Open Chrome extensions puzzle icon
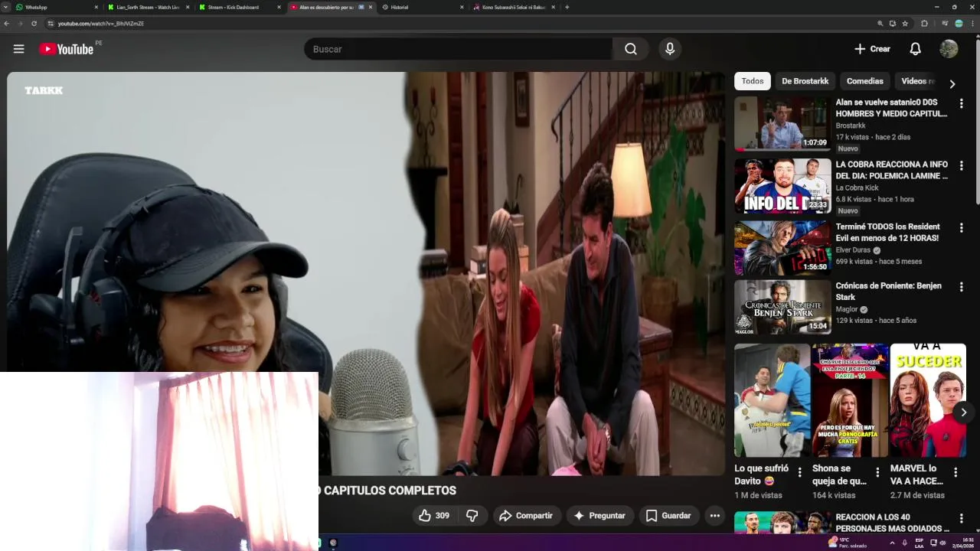This screenshot has height=551, width=980. [924, 24]
